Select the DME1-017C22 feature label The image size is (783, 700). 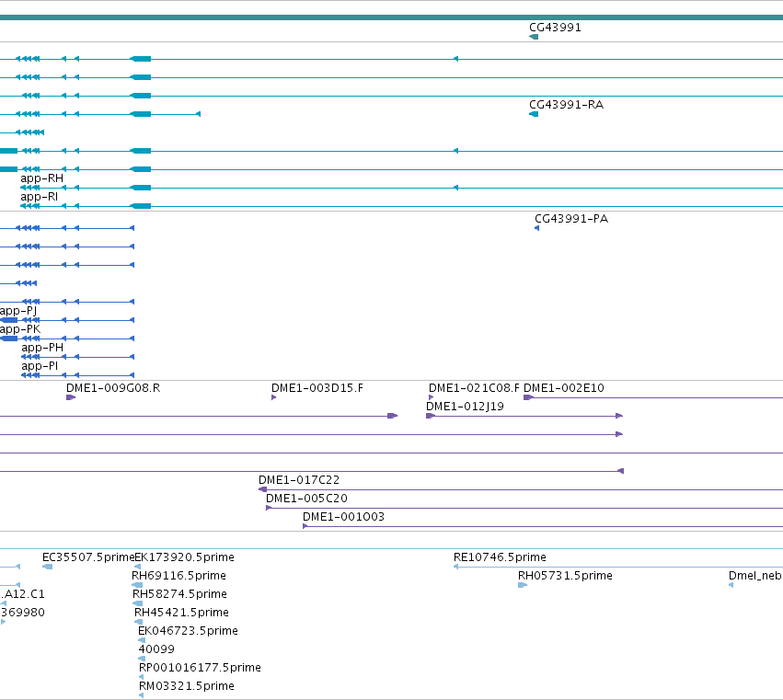(x=299, y=480)
